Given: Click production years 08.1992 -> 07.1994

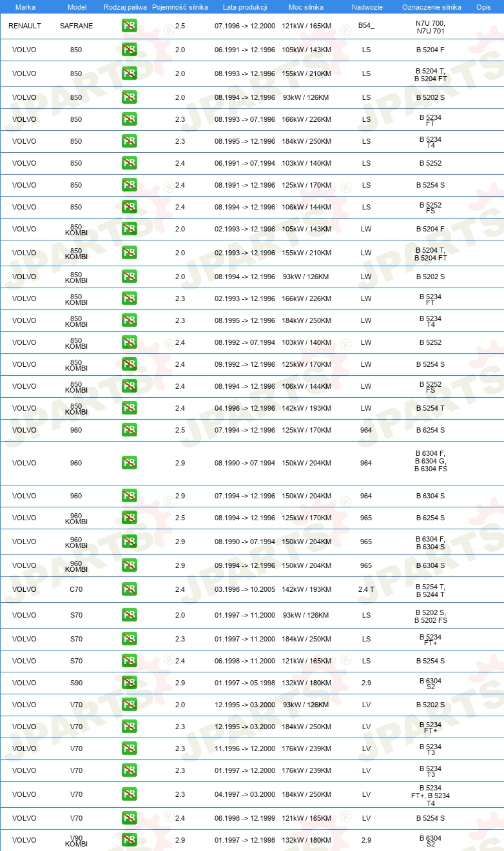Looking at the screenshot, I should tap(245, 342).
